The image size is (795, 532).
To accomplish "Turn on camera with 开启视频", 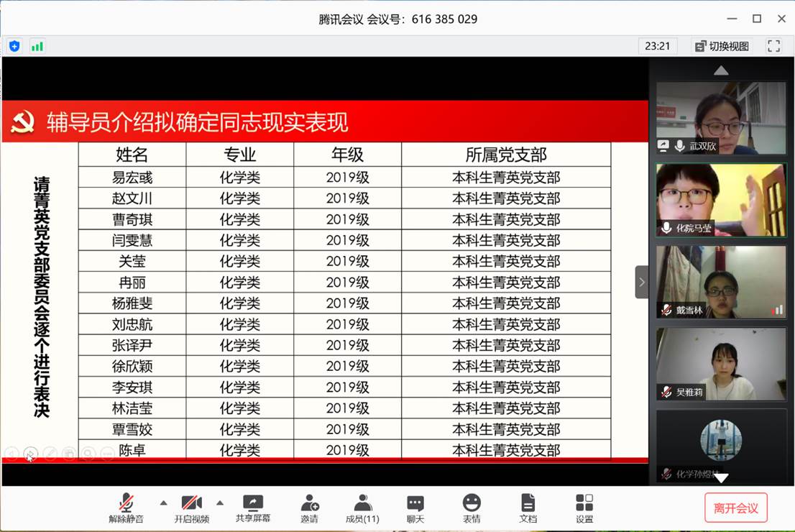I will (x=191, y=508).
